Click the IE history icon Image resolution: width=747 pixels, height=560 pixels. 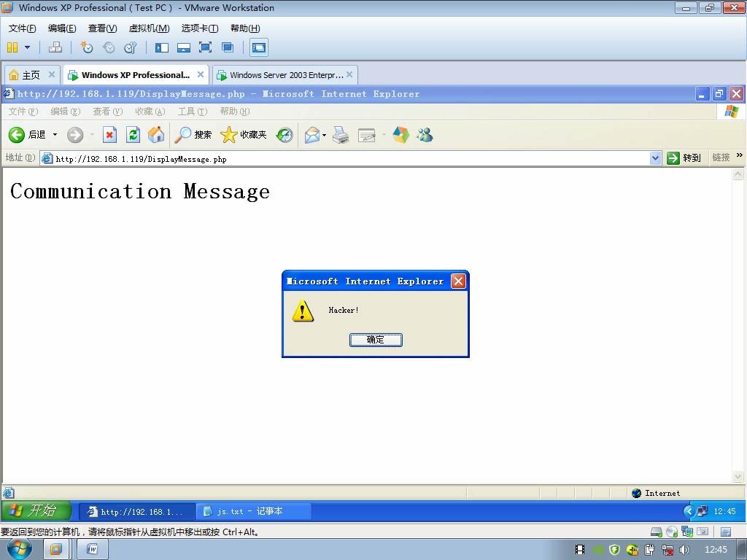pyautogui.click(x=285, y=135)
